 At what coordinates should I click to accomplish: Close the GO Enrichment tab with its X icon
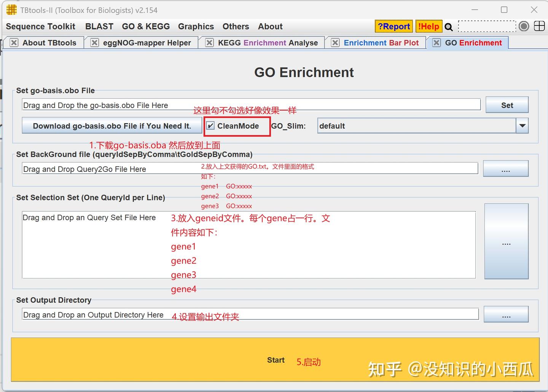click(x=436, y=43)
